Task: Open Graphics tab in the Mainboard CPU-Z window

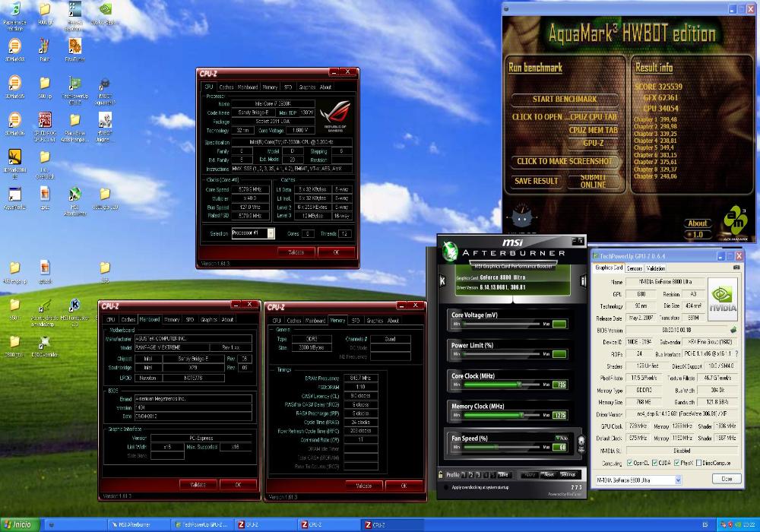Action: (209, 319)
